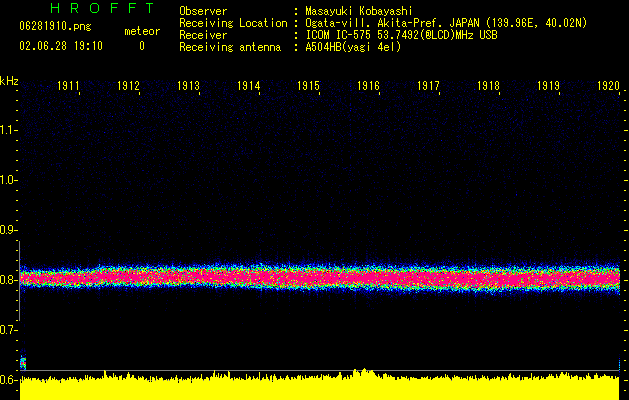Click the yellow signal level graph
629x400 pixels.
[x=320, y=388]
